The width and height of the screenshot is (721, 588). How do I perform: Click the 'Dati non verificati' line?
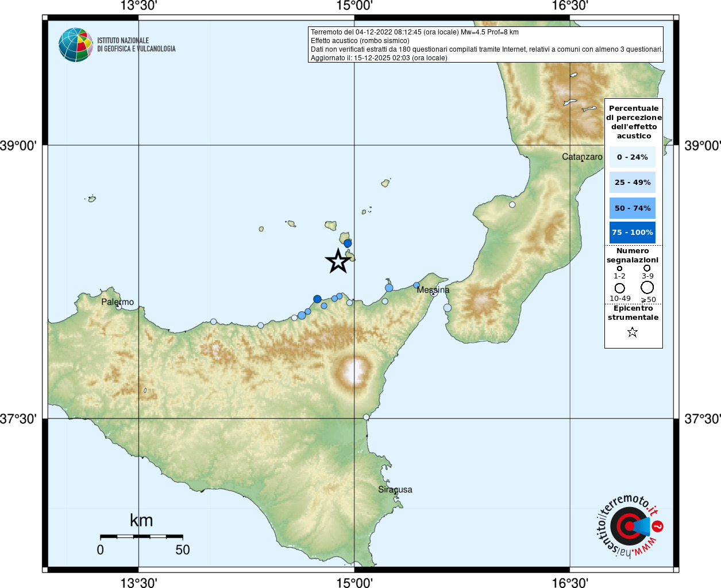[487, 49]
